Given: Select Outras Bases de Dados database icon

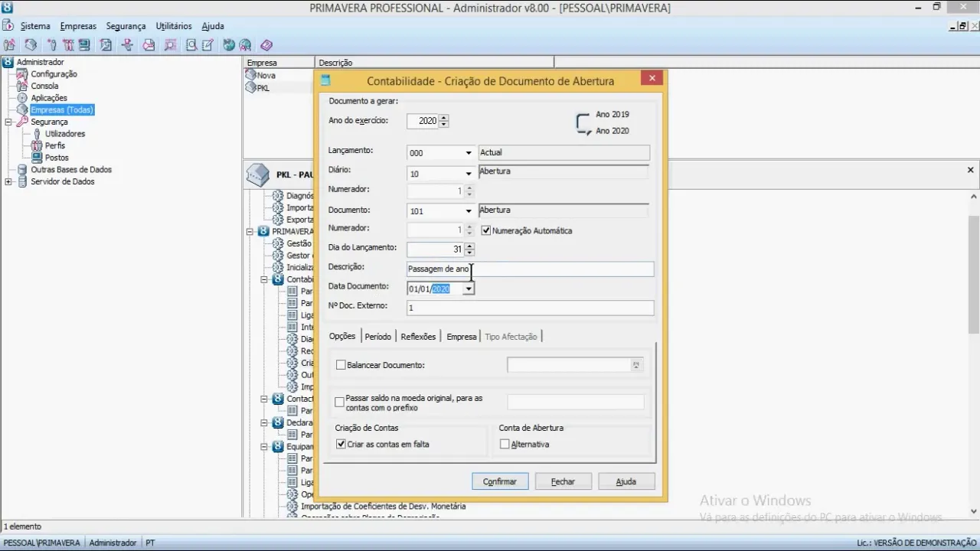Looking at the screenshot, I should [22, 170].
